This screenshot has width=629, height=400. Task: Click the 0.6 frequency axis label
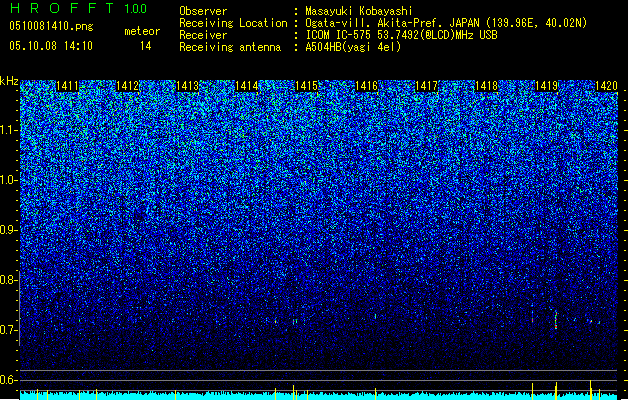pos(8,380)
